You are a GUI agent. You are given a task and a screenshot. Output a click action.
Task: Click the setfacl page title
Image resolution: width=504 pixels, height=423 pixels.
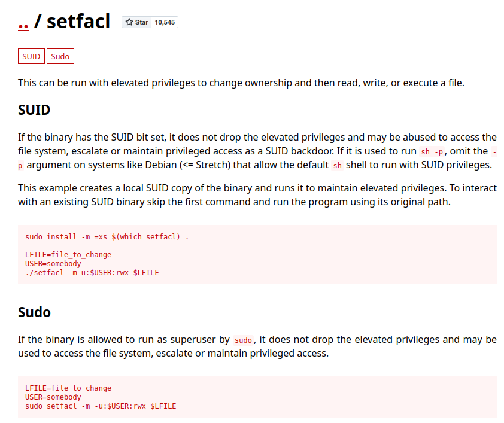(x=78, y=21)
